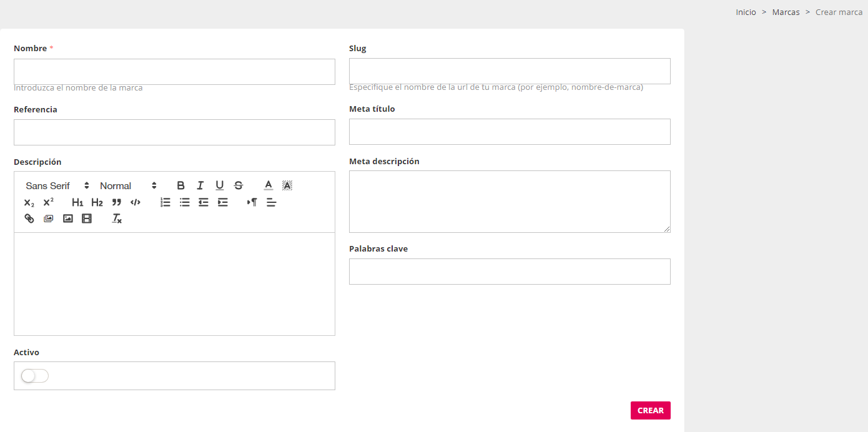The image size is (868, 432).
Task: Open the text alignment picker
Action: [271, 202]
